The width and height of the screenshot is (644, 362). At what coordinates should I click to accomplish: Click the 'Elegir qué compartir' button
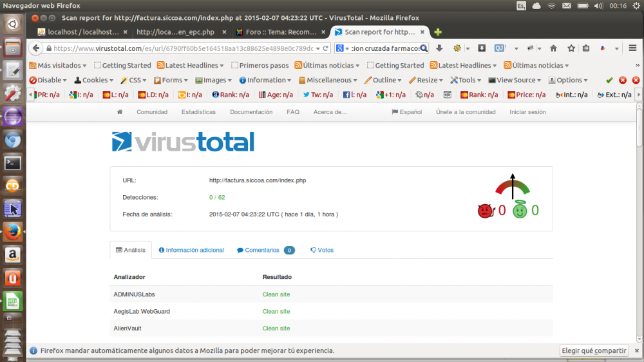click(x=594, y=350)
